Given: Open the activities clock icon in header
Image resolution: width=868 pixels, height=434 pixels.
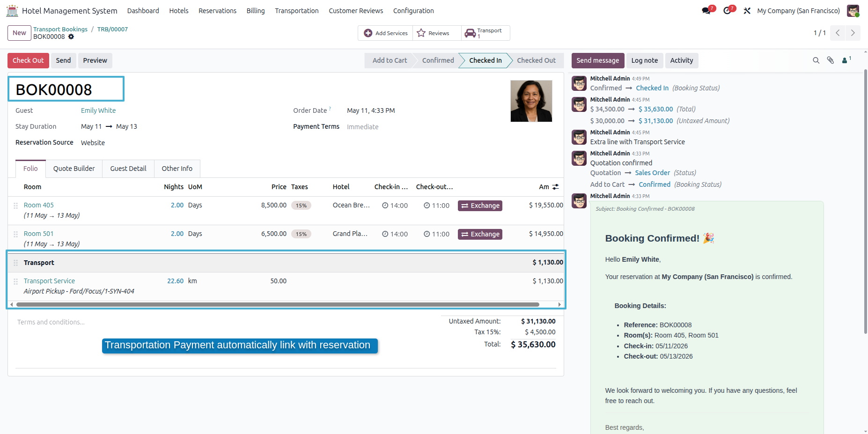Looking at the screenshot, I should point(727,11).
